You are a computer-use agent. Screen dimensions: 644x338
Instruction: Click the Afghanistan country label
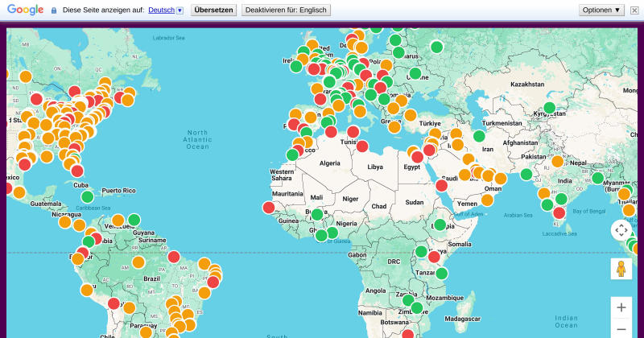(520, 143)
